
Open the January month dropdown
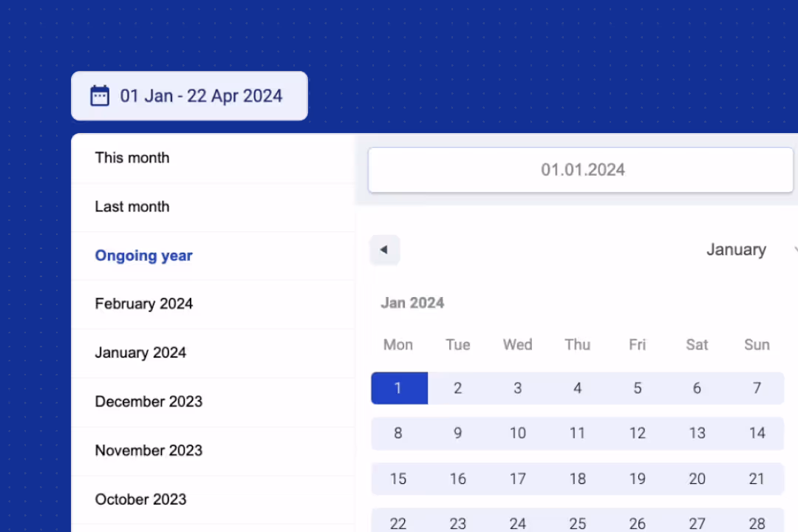point(737,250)
